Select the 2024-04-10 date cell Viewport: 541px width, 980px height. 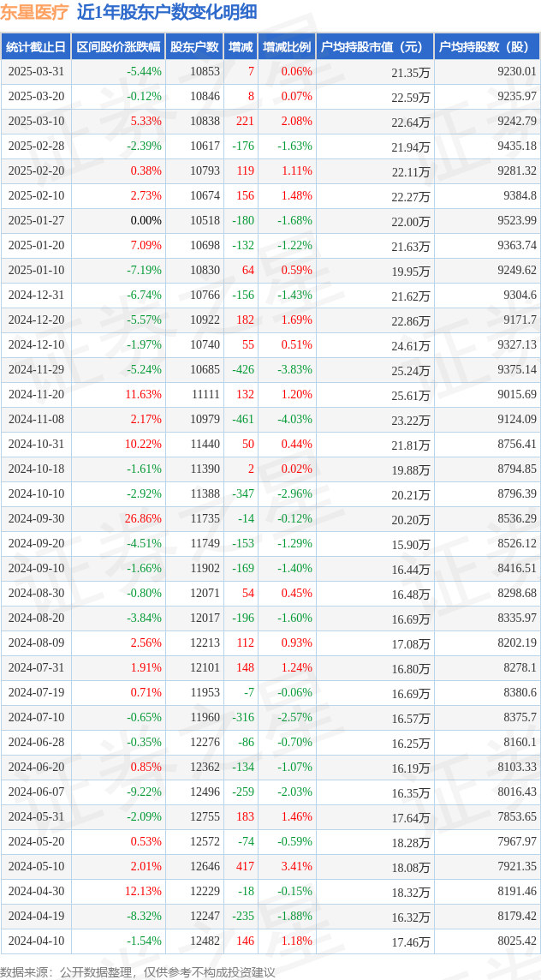(x=36, y=940)
